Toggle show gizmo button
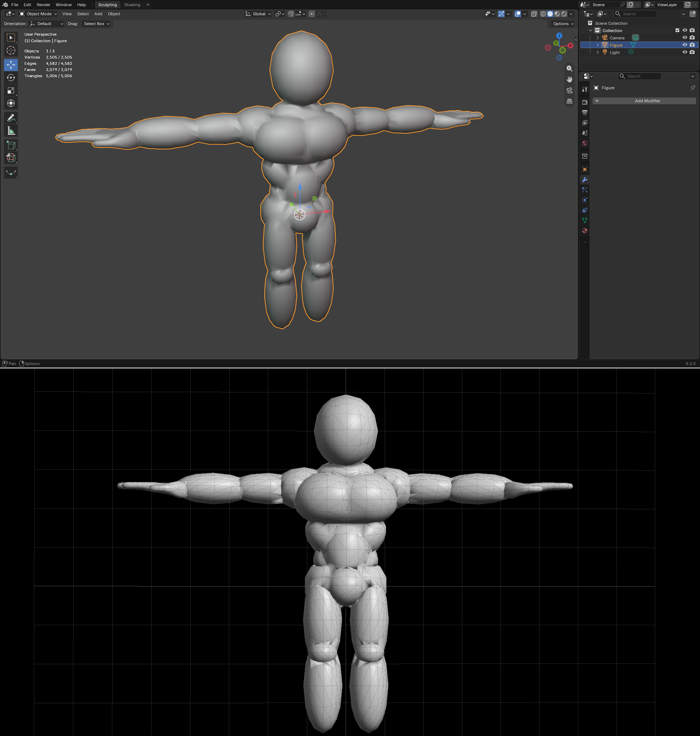 (501, 14)
